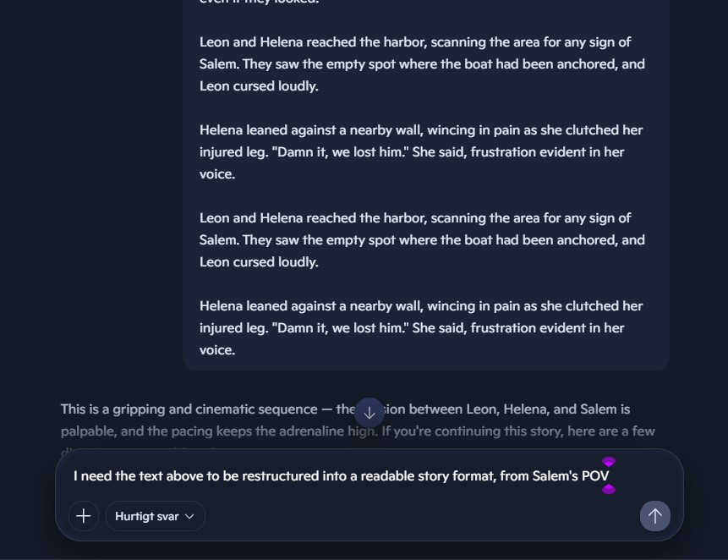This screenshot has height=560, width=728.
Task: Click the scroll-to-bottom down arrow button
Action: pyautogui.click(x=369, y=413)
